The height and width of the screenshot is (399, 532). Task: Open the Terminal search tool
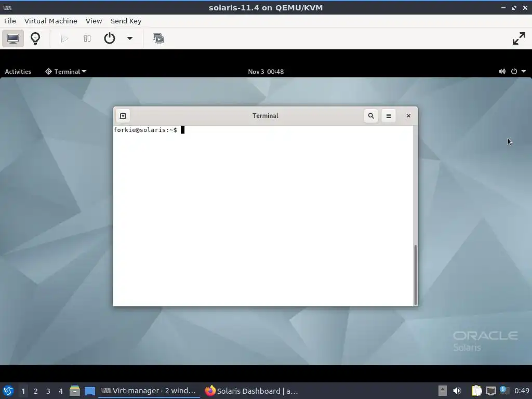coord(371,116)
